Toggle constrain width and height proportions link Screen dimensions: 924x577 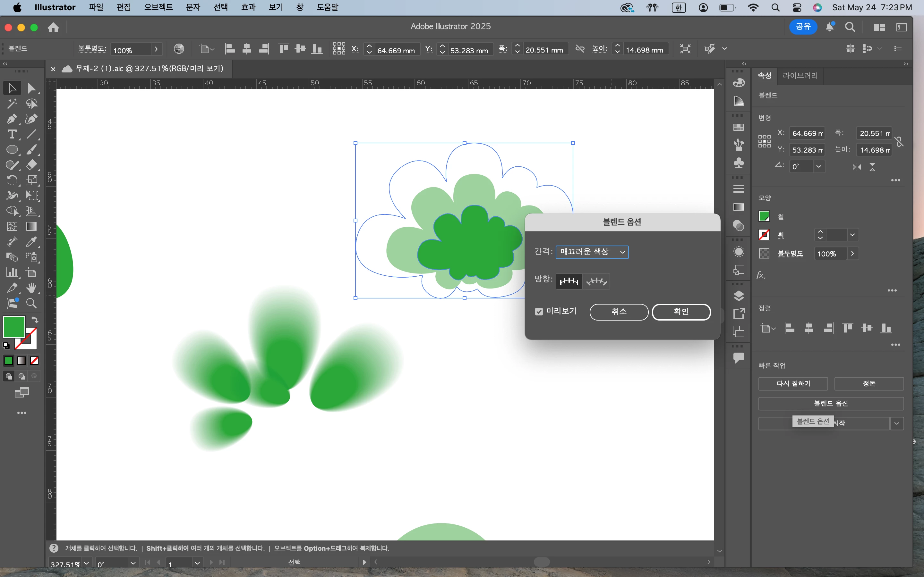click(x=899, y=142)
